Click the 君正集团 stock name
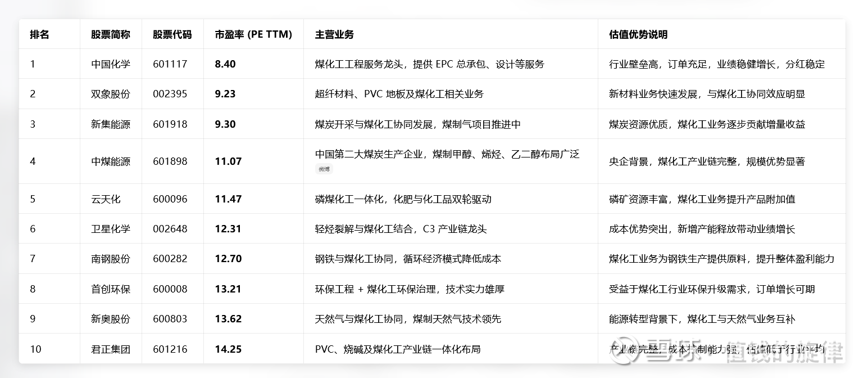The image size is (868, 378). point(111,349)
